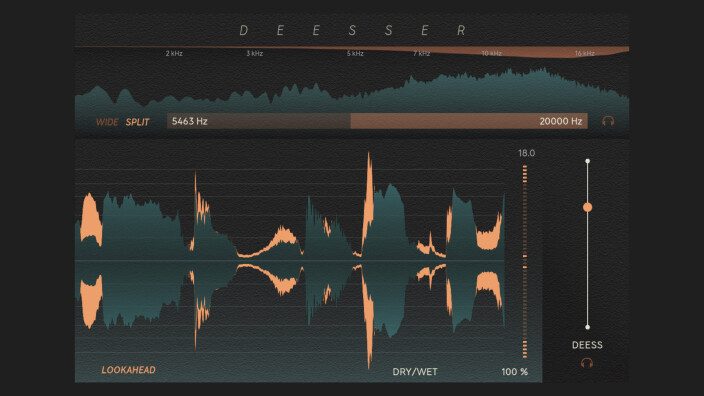
Task: Click the 18.0 range value above meter
Action: point(526,153)
